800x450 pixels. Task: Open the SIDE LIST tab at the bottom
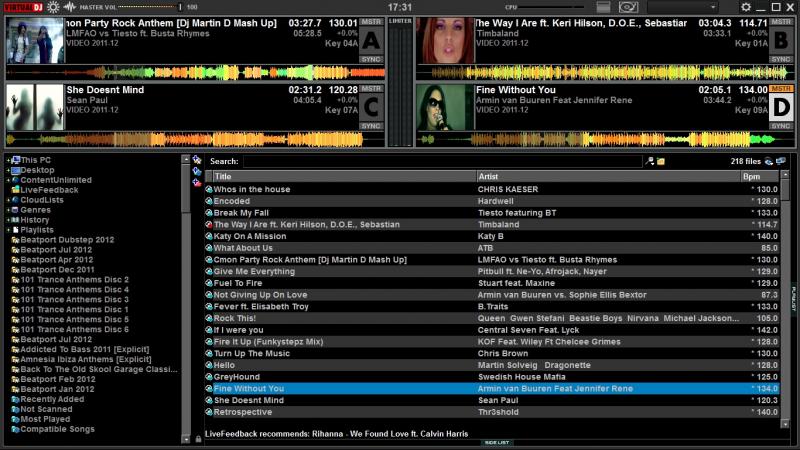[496, 443]
